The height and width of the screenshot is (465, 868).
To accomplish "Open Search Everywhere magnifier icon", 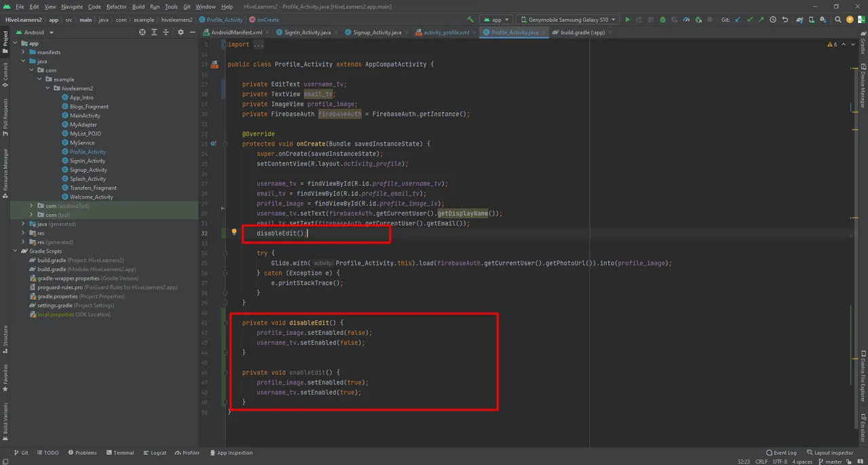I will tap(838, 20).
